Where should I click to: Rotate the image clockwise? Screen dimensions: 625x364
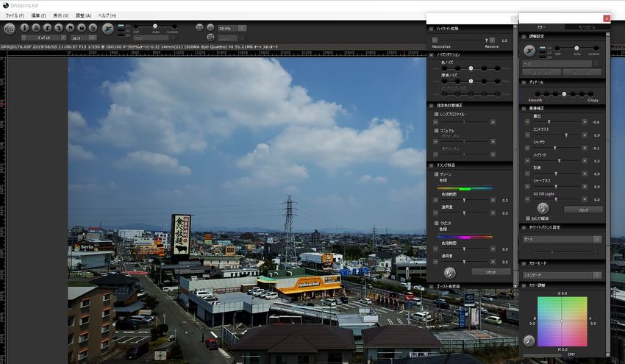59,27
